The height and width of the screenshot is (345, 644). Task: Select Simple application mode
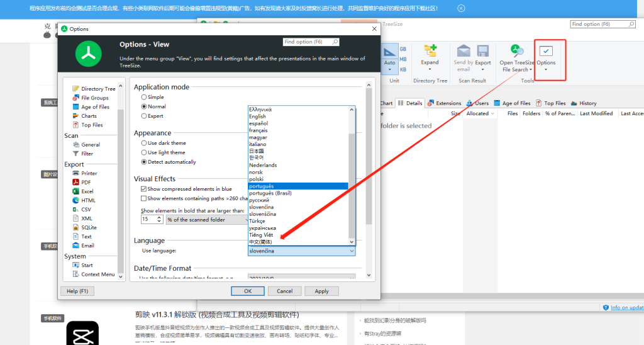(144, 97)
